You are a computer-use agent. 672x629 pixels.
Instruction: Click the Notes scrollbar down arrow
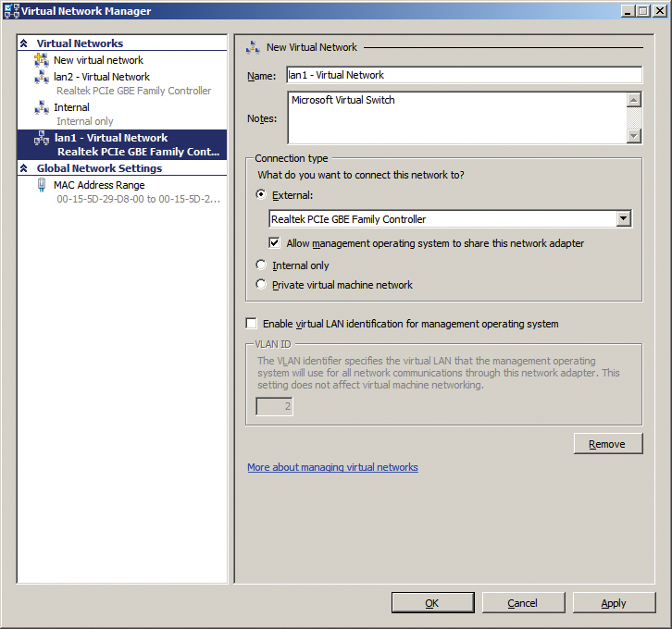[634, 136]
